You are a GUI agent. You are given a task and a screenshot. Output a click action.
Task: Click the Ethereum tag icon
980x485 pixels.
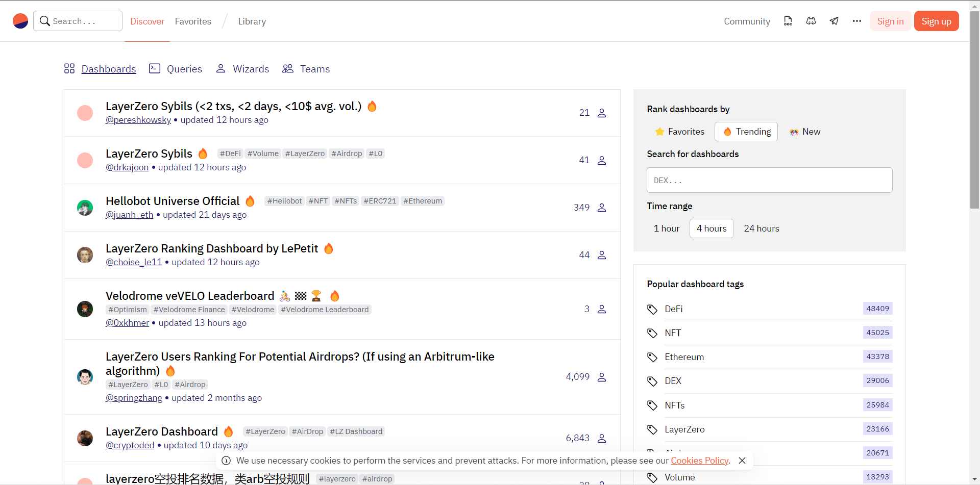(x=652, y=357)
